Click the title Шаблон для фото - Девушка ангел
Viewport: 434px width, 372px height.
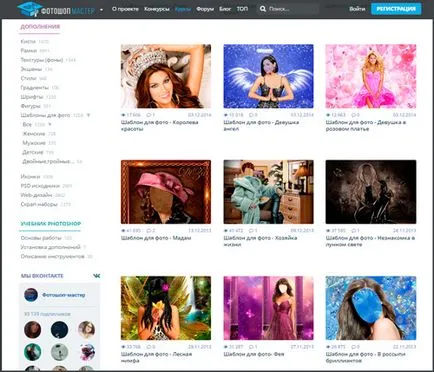261,126
